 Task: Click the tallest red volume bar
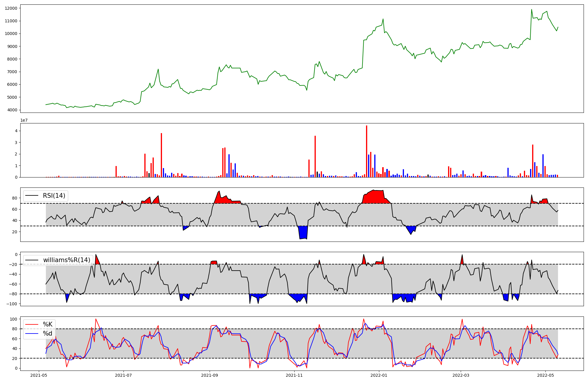(x=367, y=151)
